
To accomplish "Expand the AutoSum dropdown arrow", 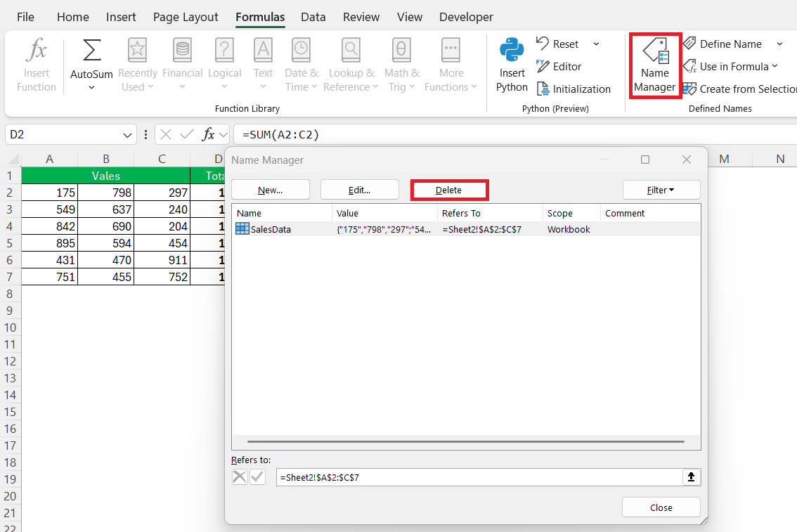I will pos(91,88).
